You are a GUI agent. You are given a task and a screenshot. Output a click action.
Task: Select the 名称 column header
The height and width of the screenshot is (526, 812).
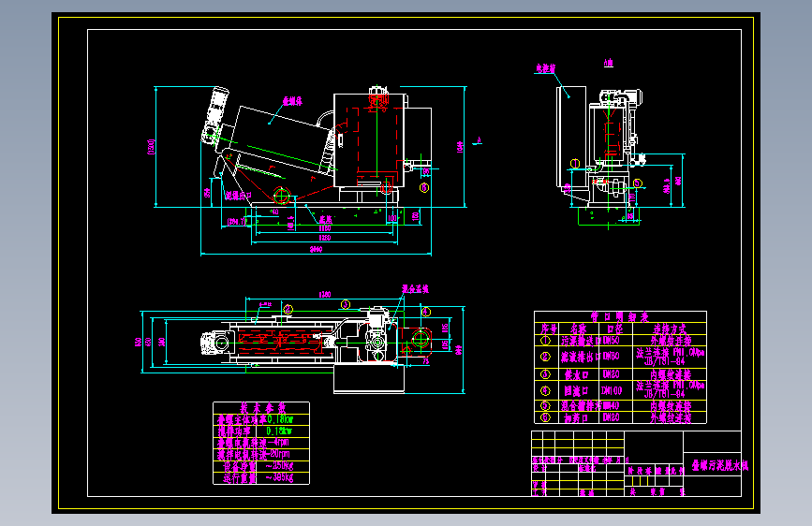pyautogui.click(x=579, y=329)
